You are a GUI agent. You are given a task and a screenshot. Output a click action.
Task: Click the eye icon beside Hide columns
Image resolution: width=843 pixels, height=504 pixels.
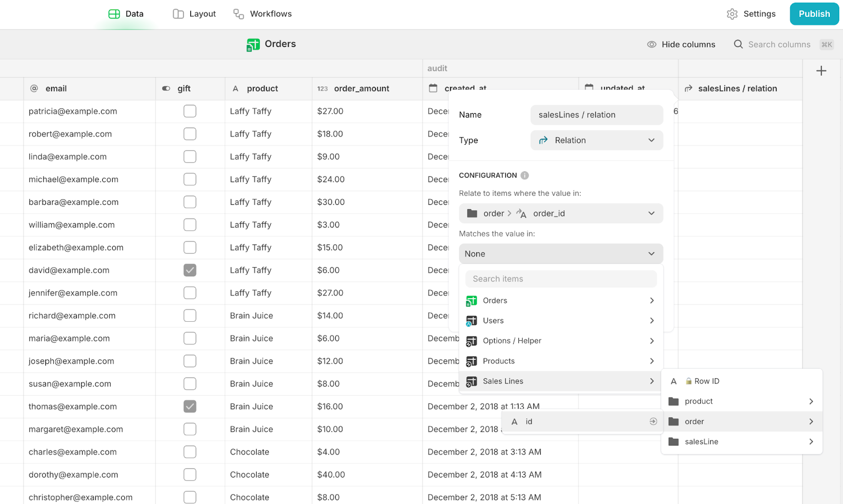click(x=652, y=44)
